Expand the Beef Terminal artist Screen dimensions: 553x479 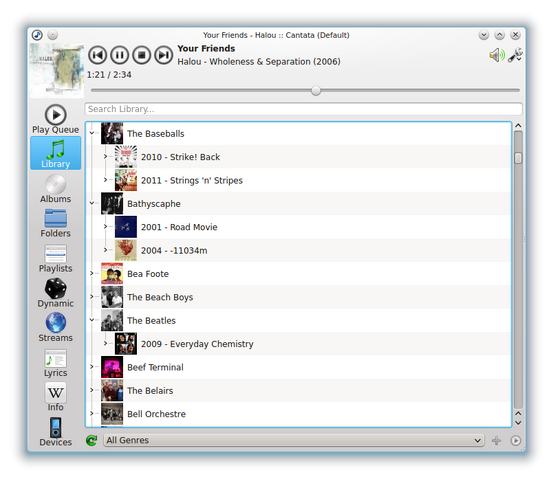click(x=92, y=366)
